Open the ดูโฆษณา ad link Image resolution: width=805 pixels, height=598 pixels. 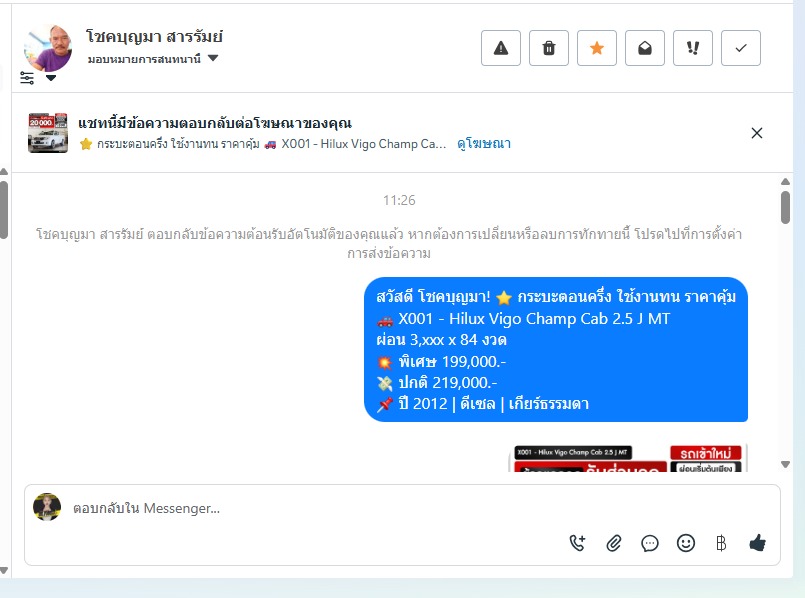[x=484, y=144]
